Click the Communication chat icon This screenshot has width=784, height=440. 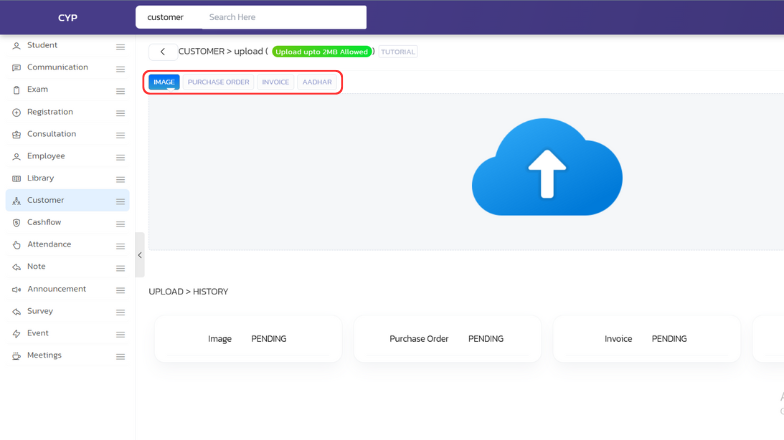[x=16, y=68]
